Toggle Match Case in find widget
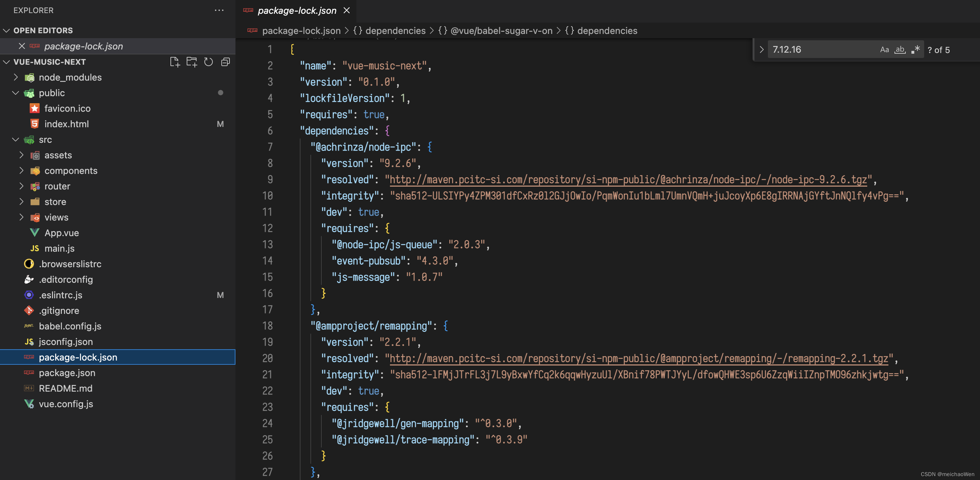The height and width of the screenshot is (480, 980). pyautogui.click(x=884, y=50)
